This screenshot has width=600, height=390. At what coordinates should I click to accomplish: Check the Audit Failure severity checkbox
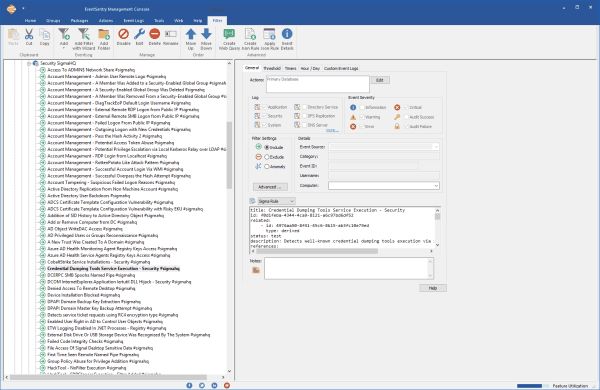406,126
